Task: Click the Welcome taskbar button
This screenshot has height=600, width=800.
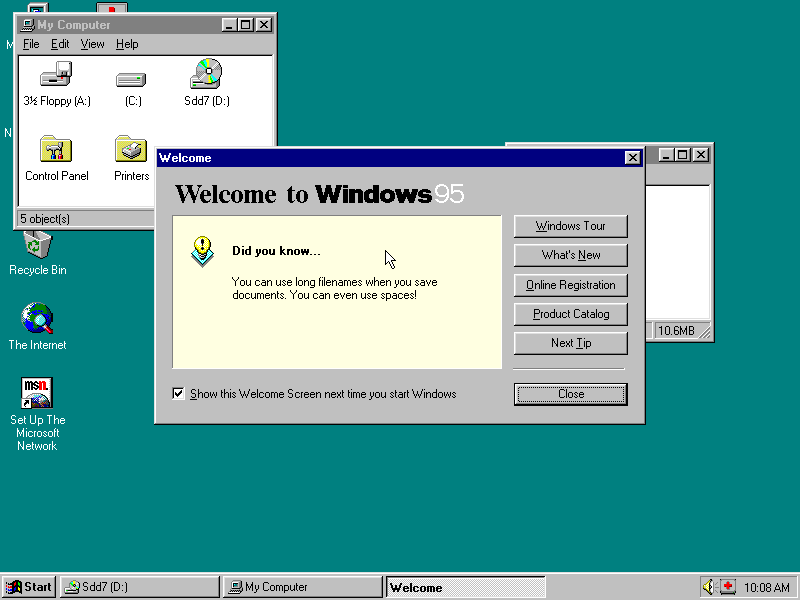Action: (x=465, y=587)
